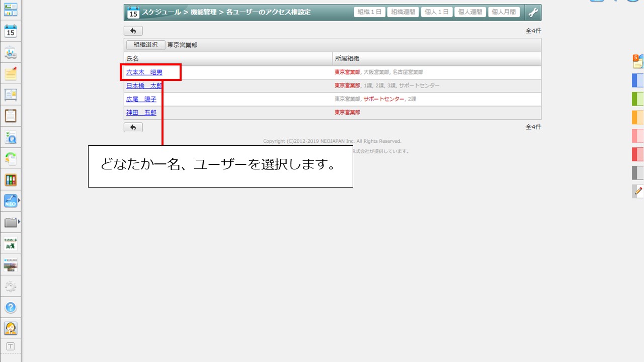644x362 pixels.
Task: Switch to 組織１日 view
Action: point(370,12)
